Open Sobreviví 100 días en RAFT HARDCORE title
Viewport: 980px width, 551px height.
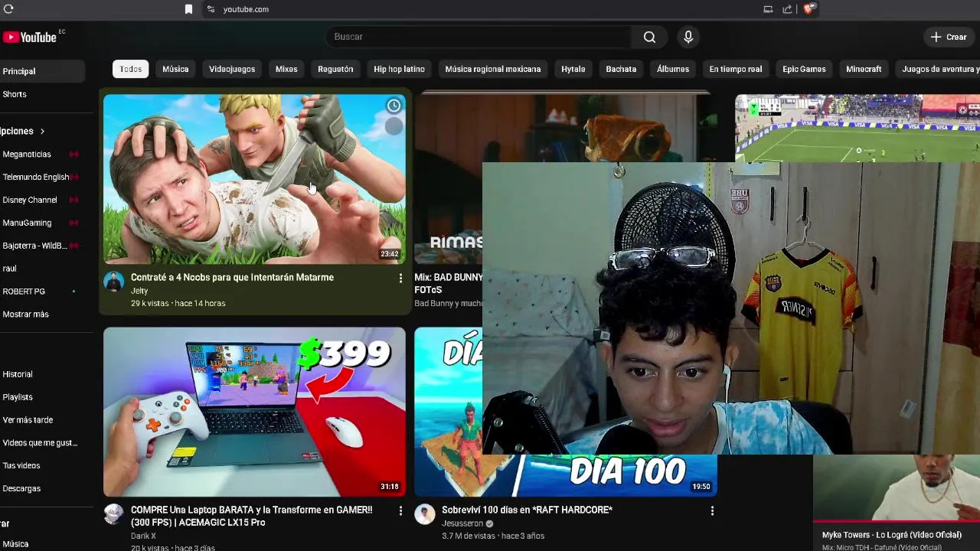527,510
